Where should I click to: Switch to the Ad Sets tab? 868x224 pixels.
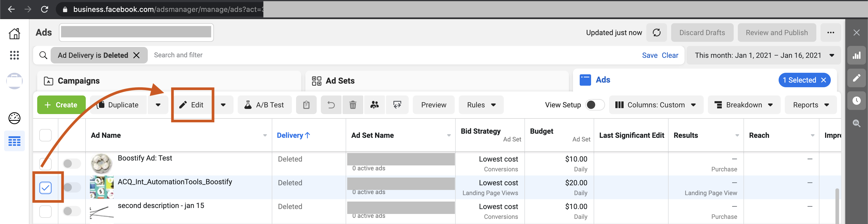pyautogui.click(x=340, y=81)
